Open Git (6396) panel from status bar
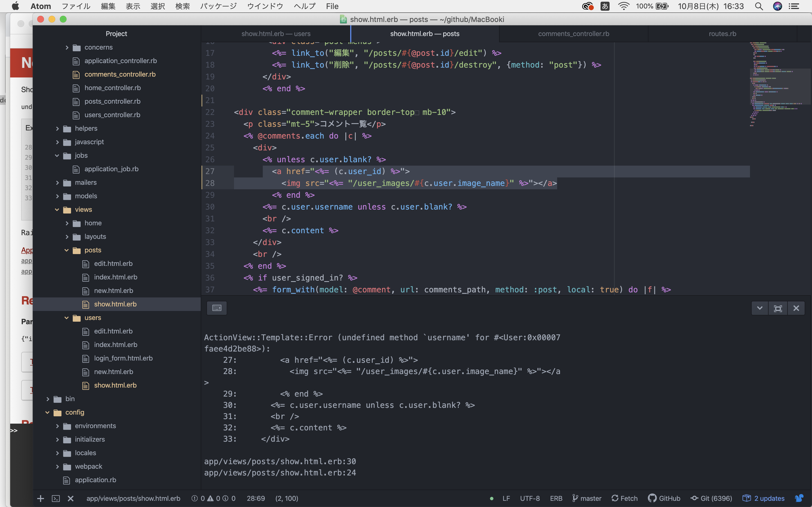The height and width of the screenshot is (507, 812). point(711,498)
